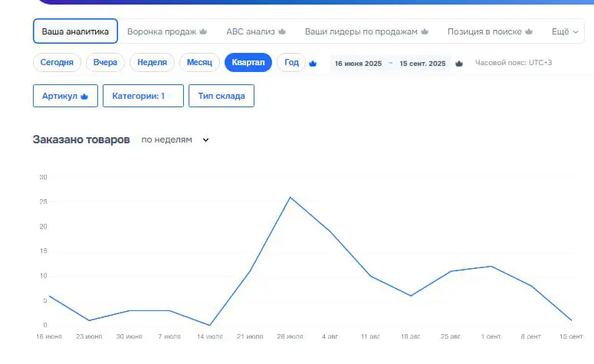This screenshot has width=594, height=364.
Task: Click the 30 value on Y axis
Action: (x=43, y=177)
